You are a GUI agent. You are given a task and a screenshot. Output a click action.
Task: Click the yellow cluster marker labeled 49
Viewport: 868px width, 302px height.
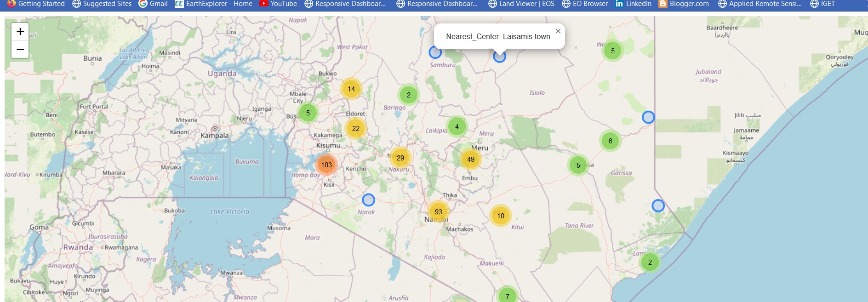pos(470,159)
